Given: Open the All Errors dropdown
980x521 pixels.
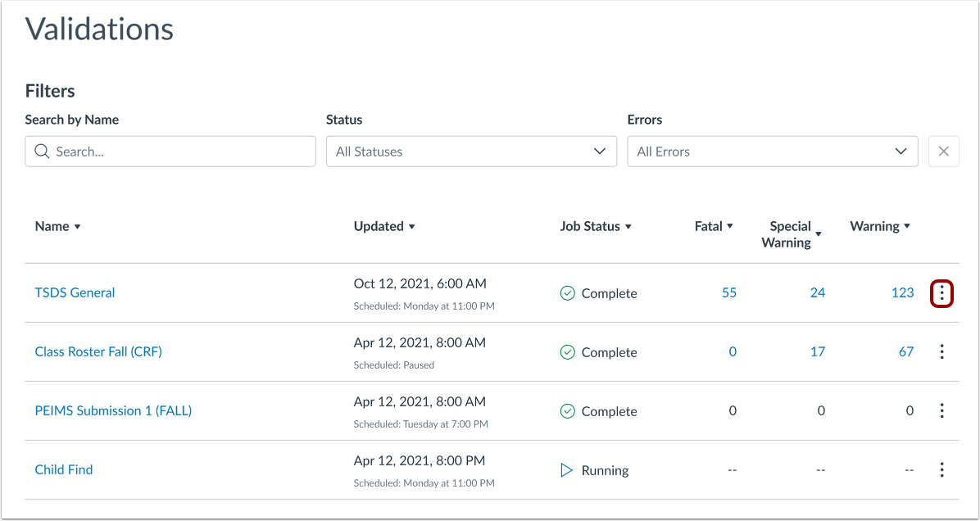Looking at the screenshot, I should tap(772, 151).
